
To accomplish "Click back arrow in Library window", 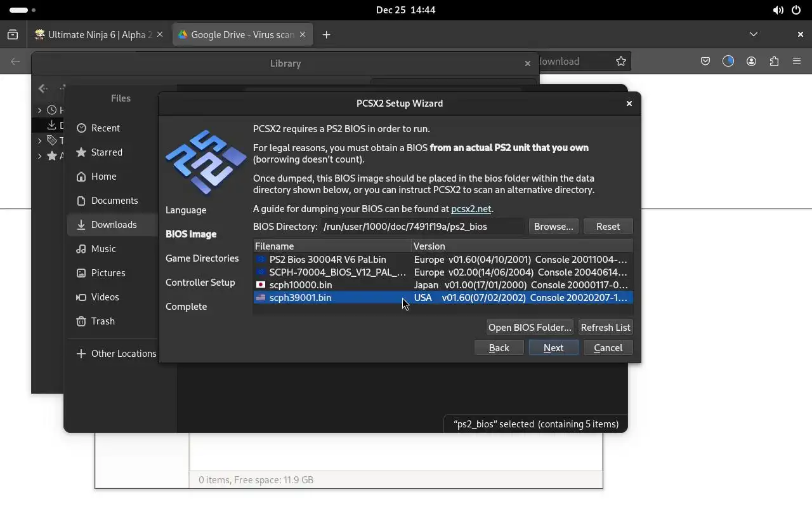I will [x=43, y=88].
